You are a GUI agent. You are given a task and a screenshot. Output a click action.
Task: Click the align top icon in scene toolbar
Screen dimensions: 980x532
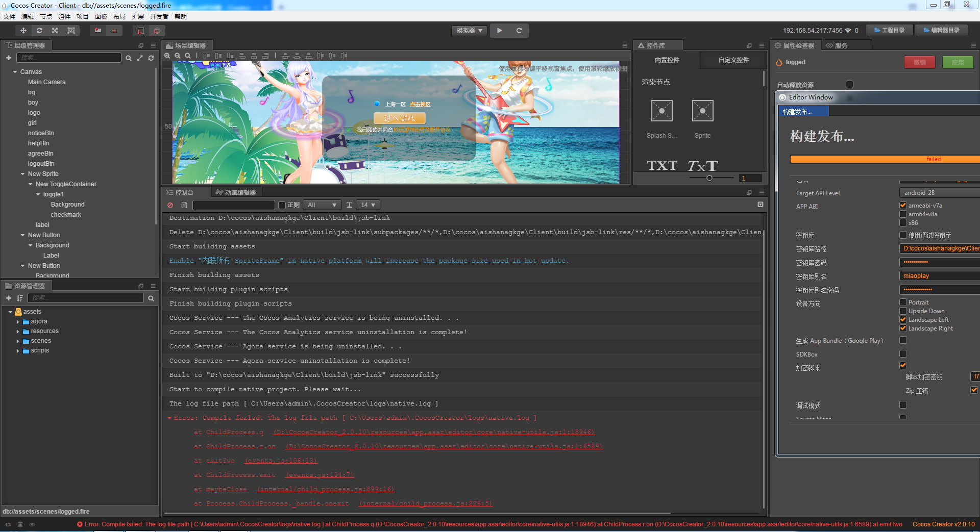[207, 56]
